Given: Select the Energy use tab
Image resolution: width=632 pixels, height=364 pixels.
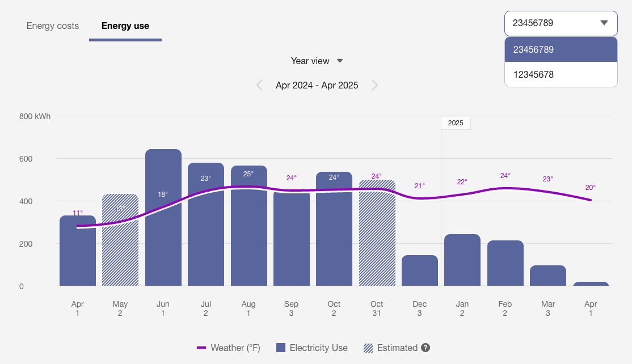Looking at the screenshot, I should [125, 26].
